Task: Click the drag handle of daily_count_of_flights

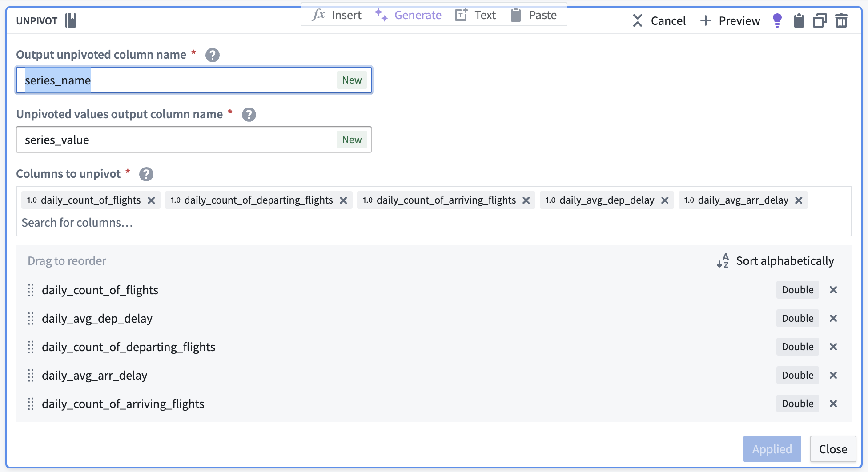Action: pos(31,290)
